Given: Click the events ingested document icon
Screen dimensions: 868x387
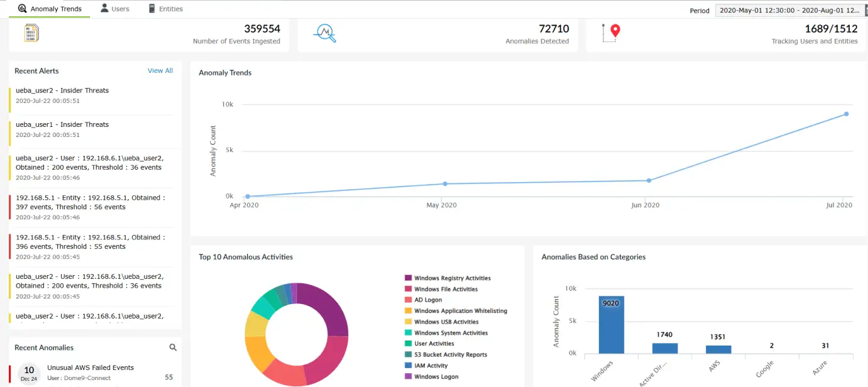Looking at the screenshot, I should coord(31,33).
